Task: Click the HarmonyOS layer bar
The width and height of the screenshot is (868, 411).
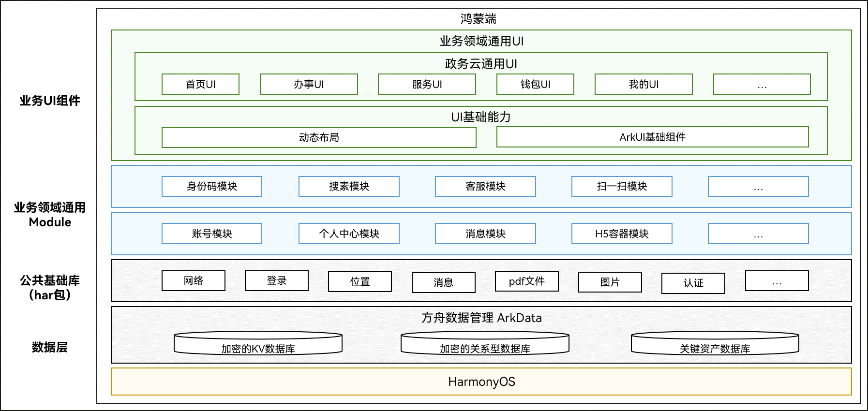Action: [481, 382]
